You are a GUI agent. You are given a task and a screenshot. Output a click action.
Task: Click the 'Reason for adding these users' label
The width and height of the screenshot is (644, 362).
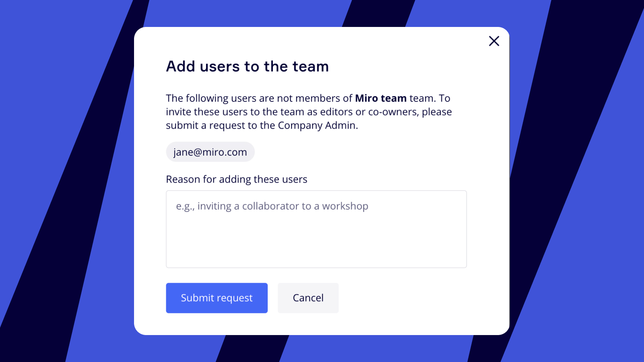(x=236, y=179)
